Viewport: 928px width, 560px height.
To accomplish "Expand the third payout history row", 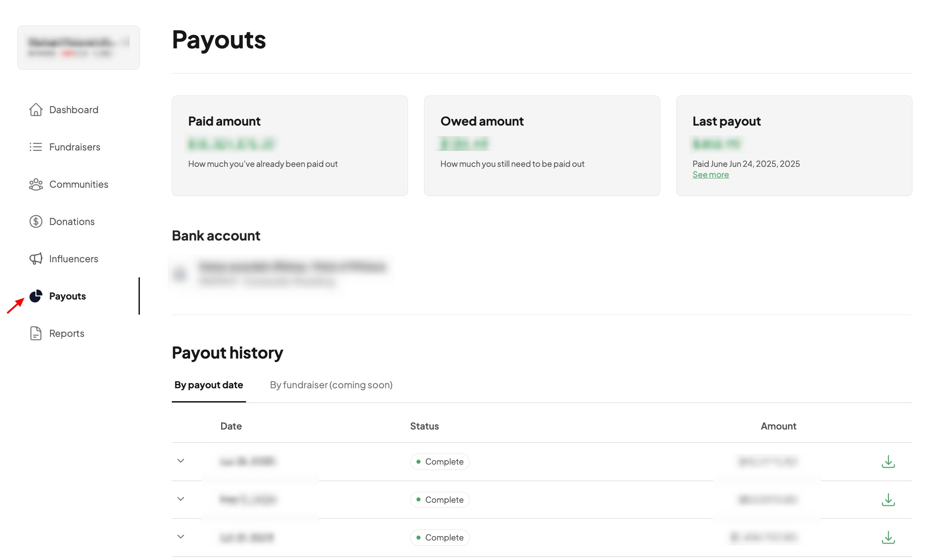I will 181,536.
